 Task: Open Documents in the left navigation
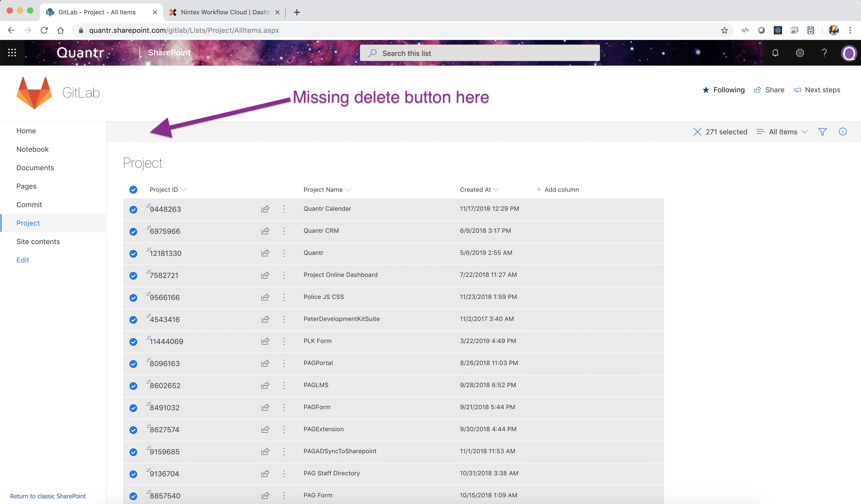tap(35, 168)
